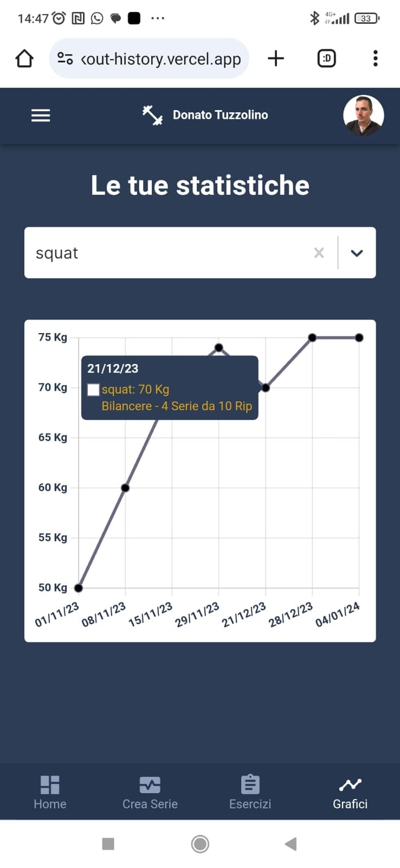Click the white squat legend swatch in tooltip
400x868 pixels.
[x=93, y=390]
